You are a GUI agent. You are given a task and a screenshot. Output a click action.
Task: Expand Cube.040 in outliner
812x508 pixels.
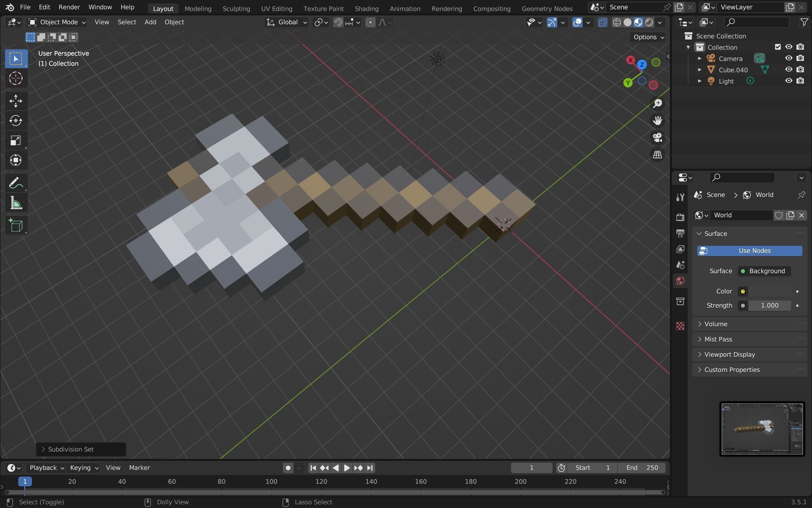pos(700,69)
